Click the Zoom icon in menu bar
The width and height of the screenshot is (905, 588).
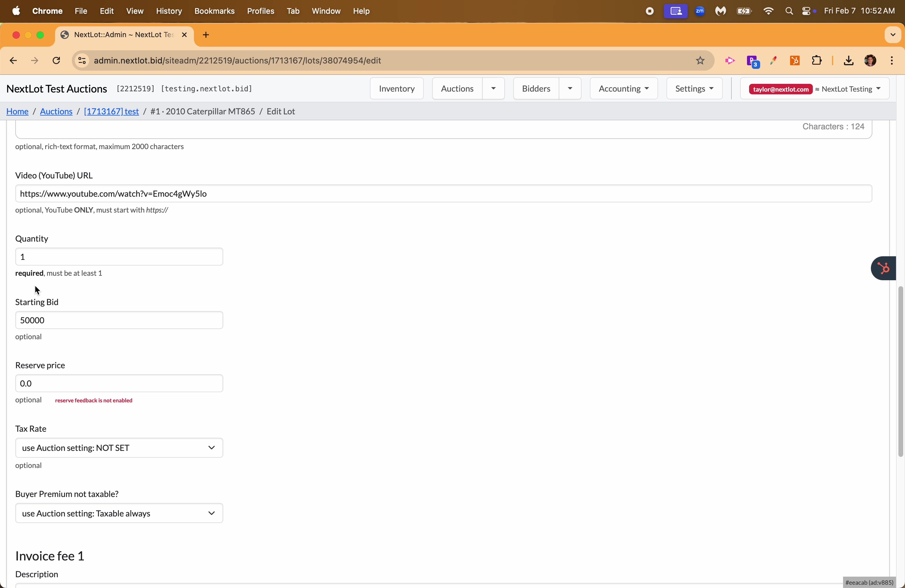click(x=700, y=11)
